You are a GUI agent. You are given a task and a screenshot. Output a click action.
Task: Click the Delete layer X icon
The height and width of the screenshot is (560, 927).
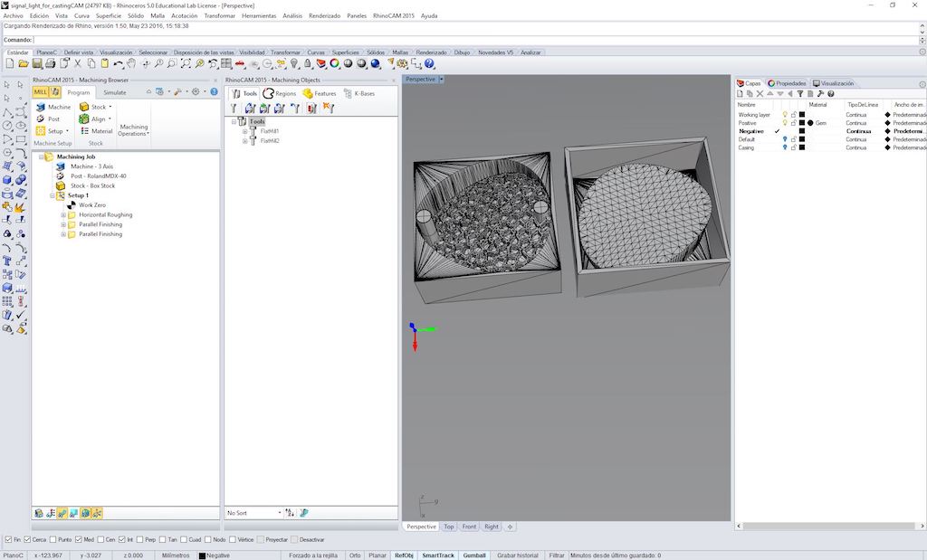coord(760,94)
